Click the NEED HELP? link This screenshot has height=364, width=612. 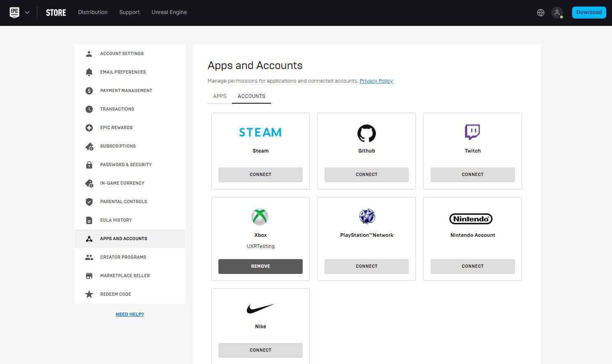point(130,315)
